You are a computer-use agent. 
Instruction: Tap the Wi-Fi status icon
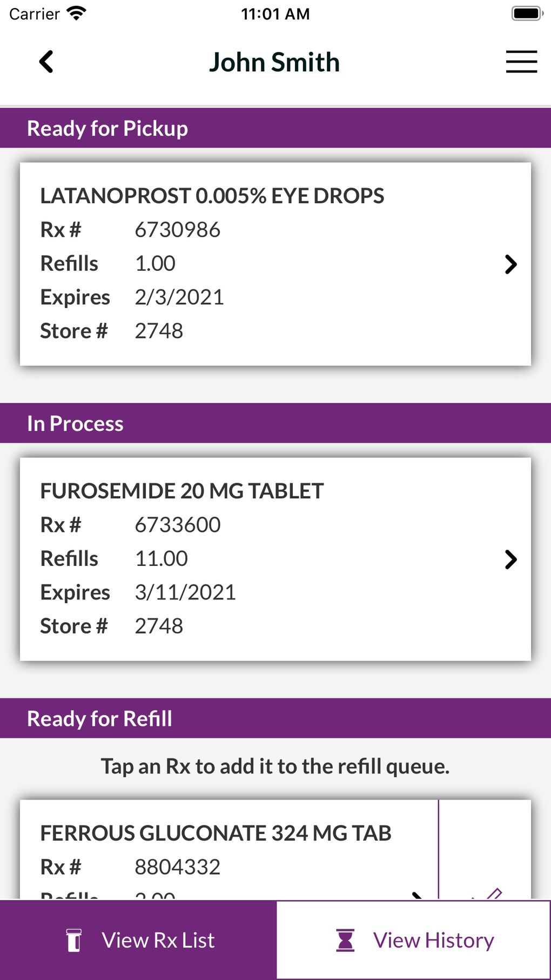click(x=76, y=14)
